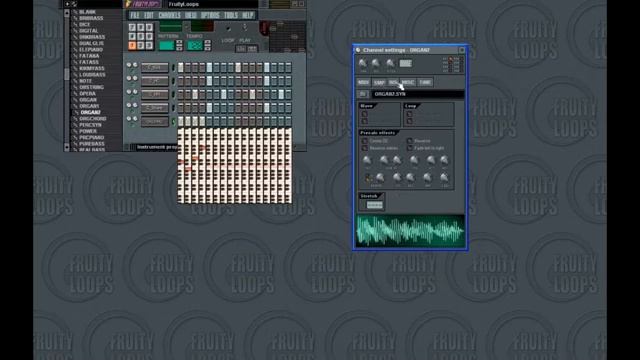Open the VIEW menu
This screenshot has height=360, width=640.
pyautogui.click(x=191, y=16)
